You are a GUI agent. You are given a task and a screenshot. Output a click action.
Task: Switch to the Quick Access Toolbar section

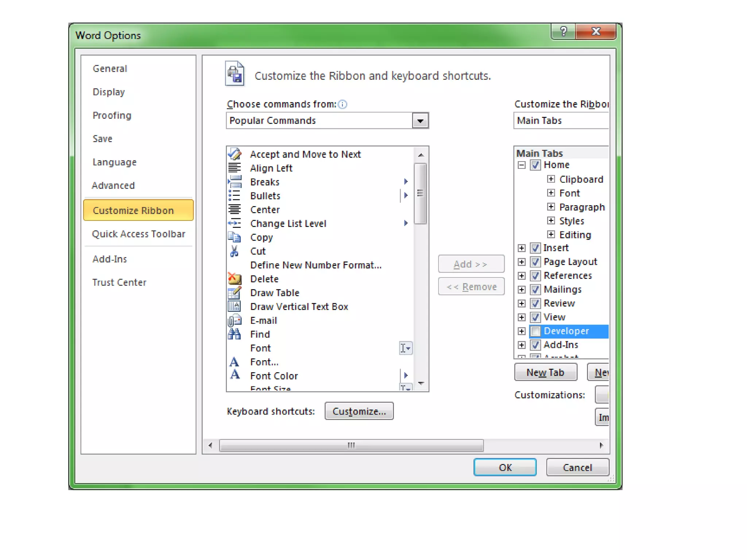click(x=138, y=234)
